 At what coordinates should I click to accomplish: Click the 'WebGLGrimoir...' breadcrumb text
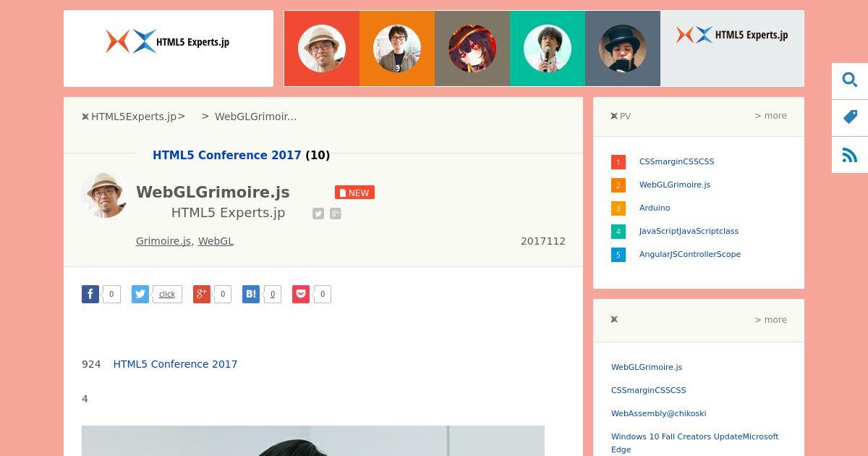255,117
